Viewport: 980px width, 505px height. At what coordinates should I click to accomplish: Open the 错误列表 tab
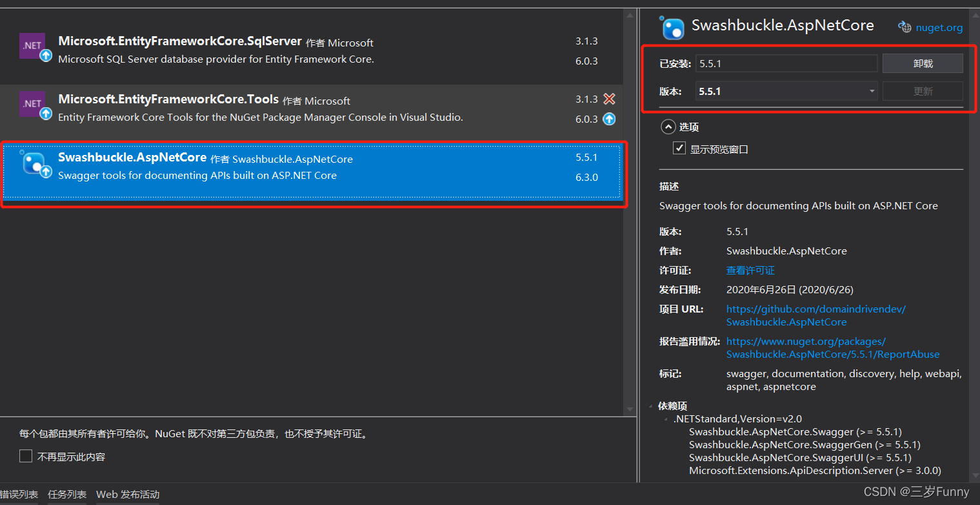click(19, 494)
